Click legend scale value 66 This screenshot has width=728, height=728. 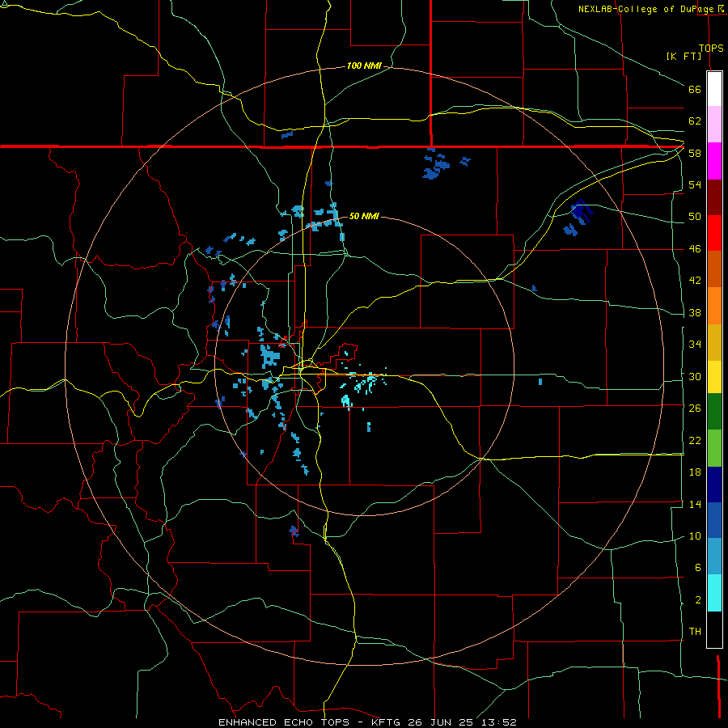(x=695, y=89)
